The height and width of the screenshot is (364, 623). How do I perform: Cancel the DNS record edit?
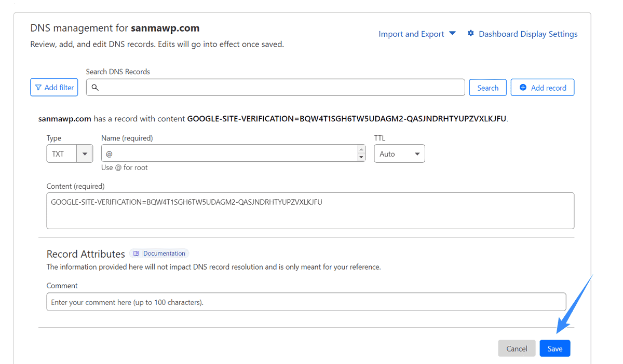click(x=517, y=348)
